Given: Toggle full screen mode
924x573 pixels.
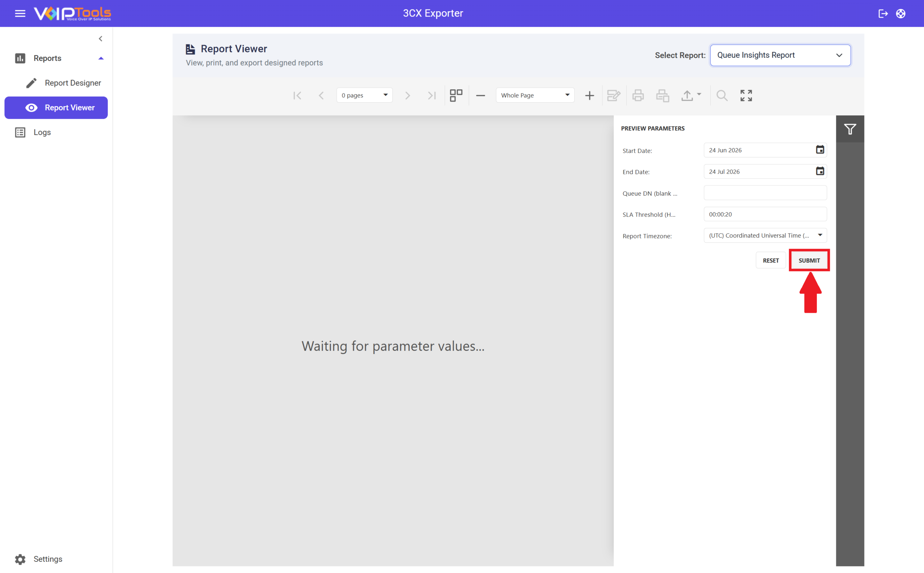Looking at the screenshot, I should point(746,96).
